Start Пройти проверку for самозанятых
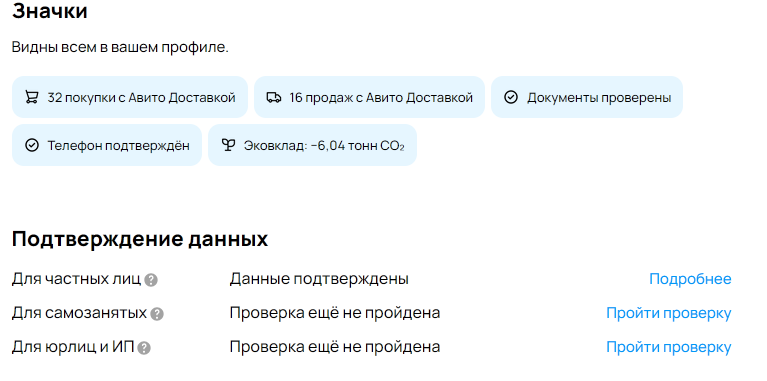The height and width of the screenshot is (381, 767). (669, 313)
